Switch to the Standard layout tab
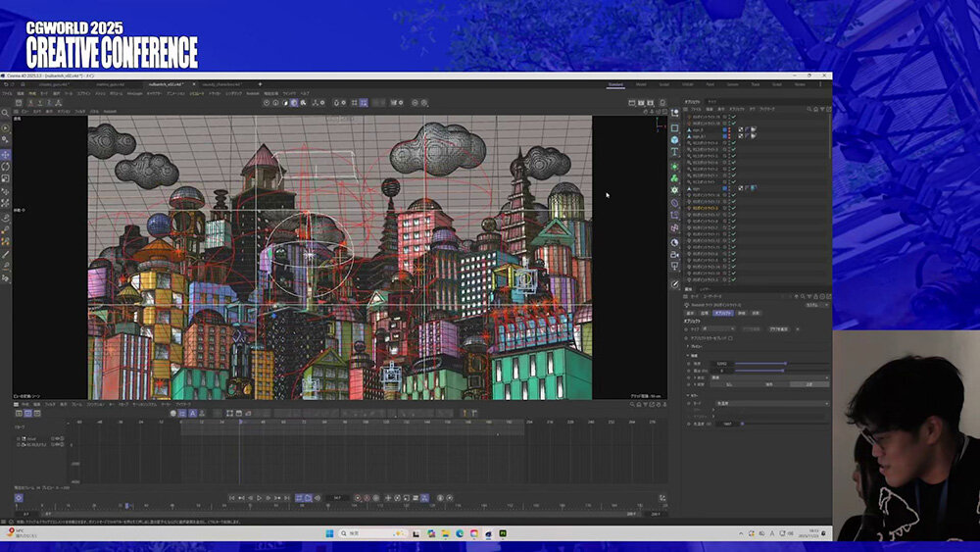980x552 pixels. click(615, 84)
